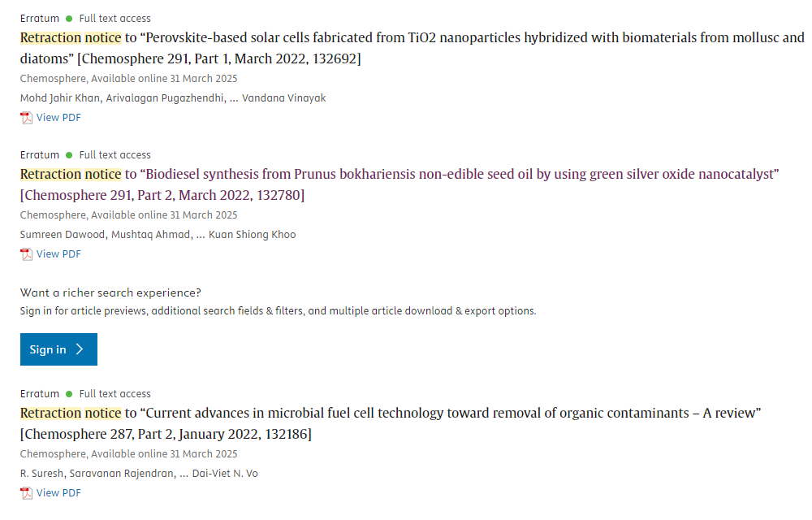Click the blue Sign in button
The image size is (812, 520).
(x=58, y=349)
